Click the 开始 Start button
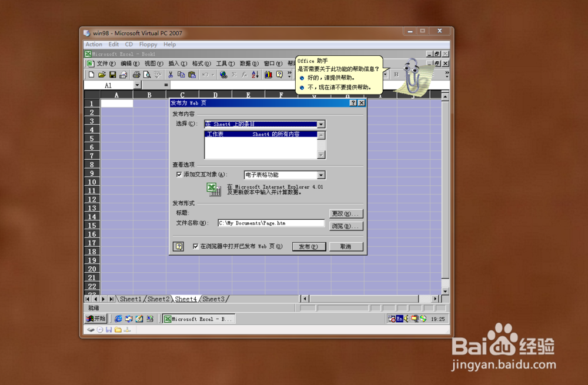Screen dimensions: 588x385 click(96, 319)
